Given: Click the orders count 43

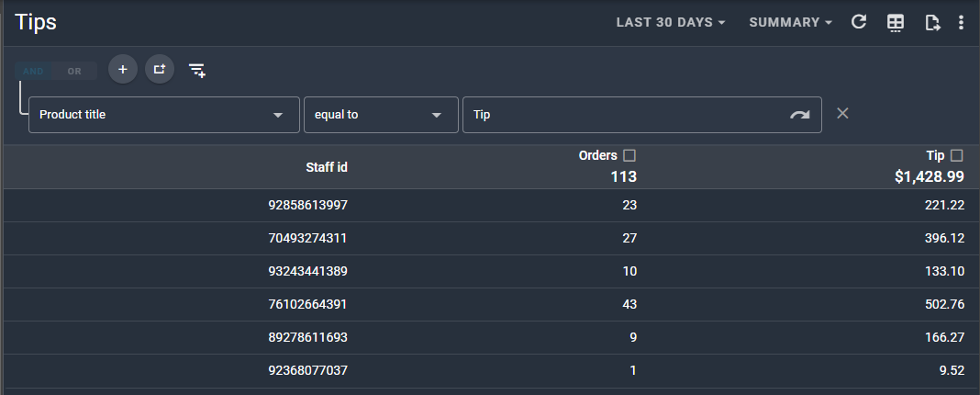Looking at the screenshot, I should [x=629, y=304].
